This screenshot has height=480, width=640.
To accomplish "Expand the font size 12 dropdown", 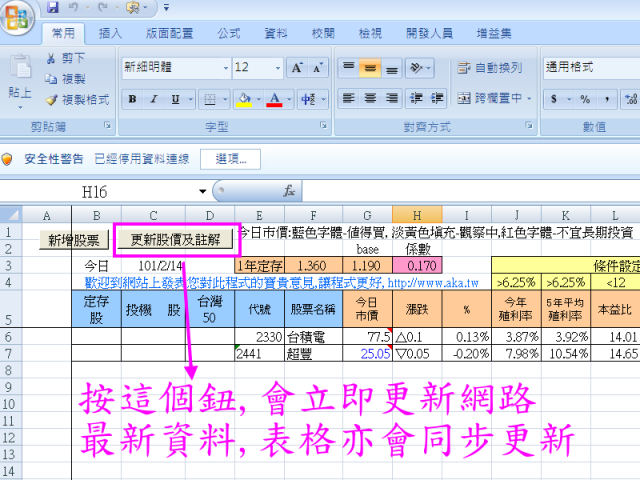I will pos(278,68).
